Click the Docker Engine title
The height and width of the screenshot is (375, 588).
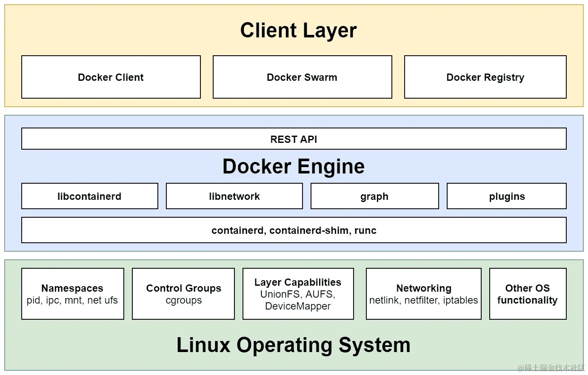pyautogui.click(x=294, y=166)
